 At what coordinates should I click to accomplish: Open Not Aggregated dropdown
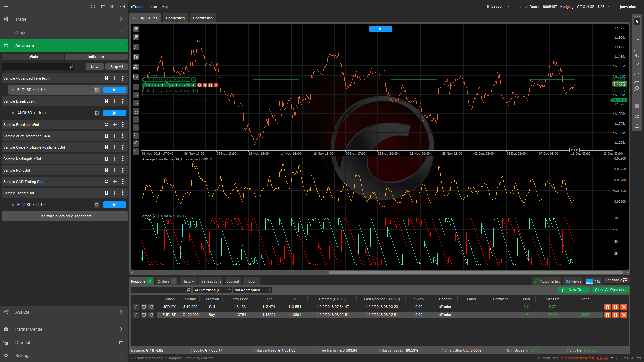[252, 290]
